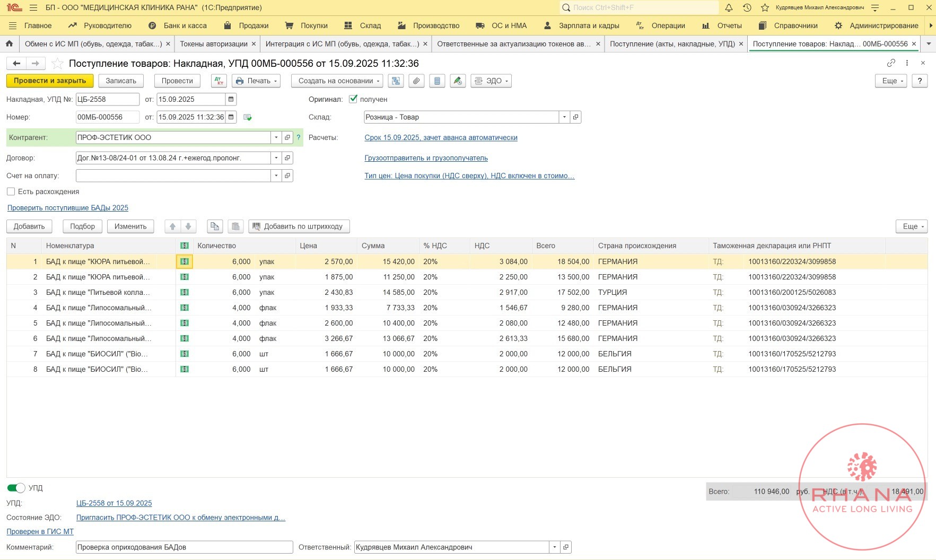Viewport: 936px width, 560px height.
Task: Open the Печать dropdown menu
Action: [x=257, y=81]
